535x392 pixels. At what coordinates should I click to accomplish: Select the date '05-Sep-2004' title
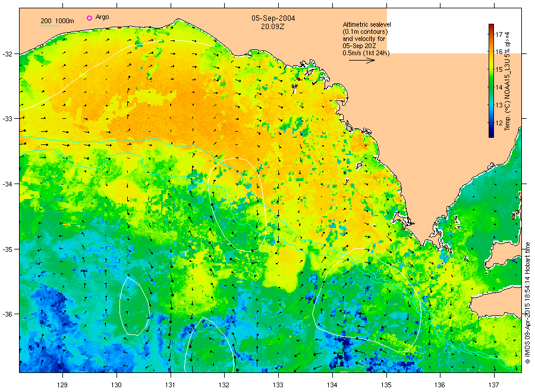pos(273,18)
